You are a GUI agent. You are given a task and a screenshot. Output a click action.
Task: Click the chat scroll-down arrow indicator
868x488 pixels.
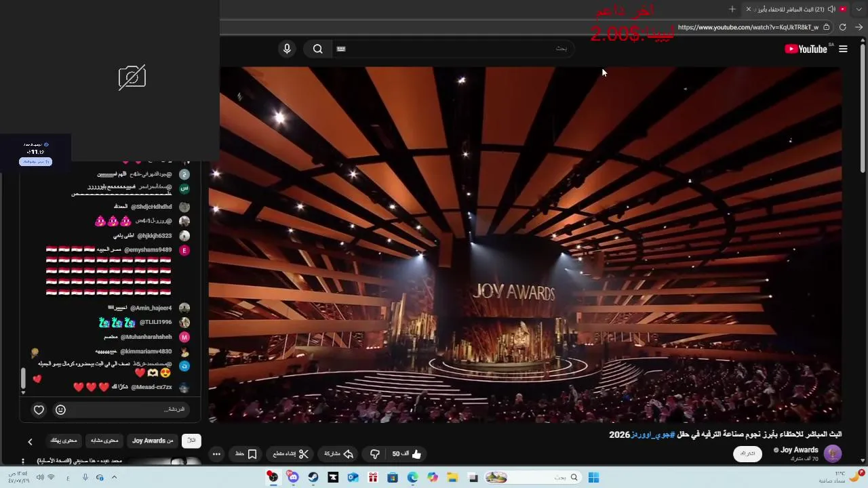(23, 392)
